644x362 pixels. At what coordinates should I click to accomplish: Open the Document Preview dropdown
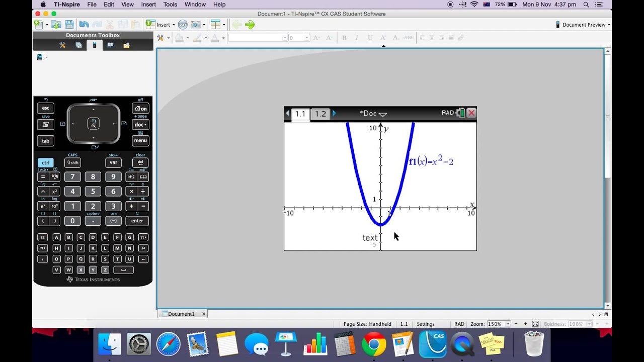pyautogui.click(x=583, y=24)
